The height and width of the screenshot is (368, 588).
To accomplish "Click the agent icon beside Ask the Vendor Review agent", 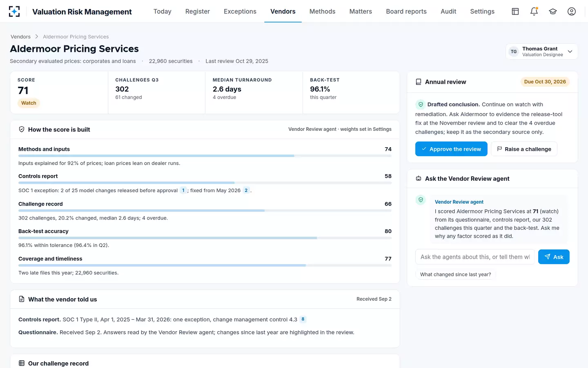I will tap(419, 179).
